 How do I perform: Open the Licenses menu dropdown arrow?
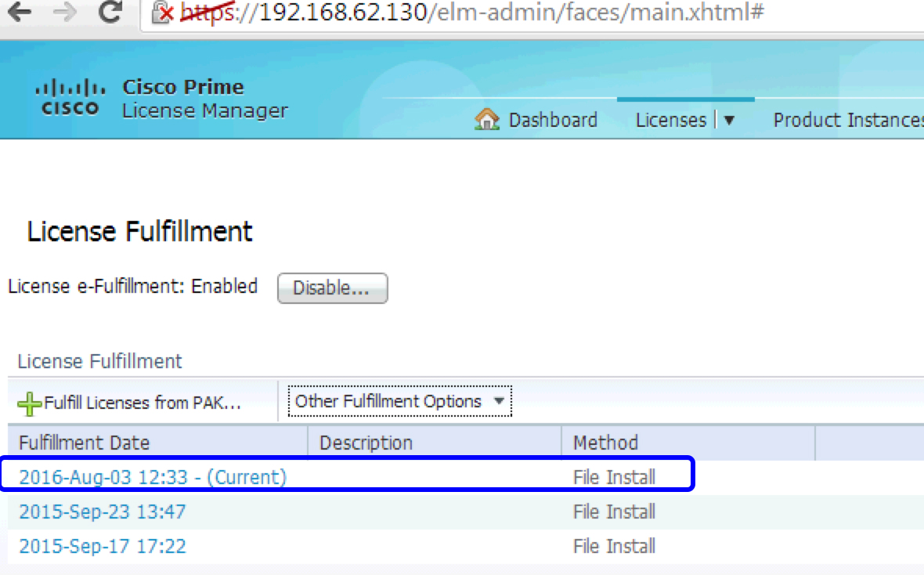click(x=729, y=121)
